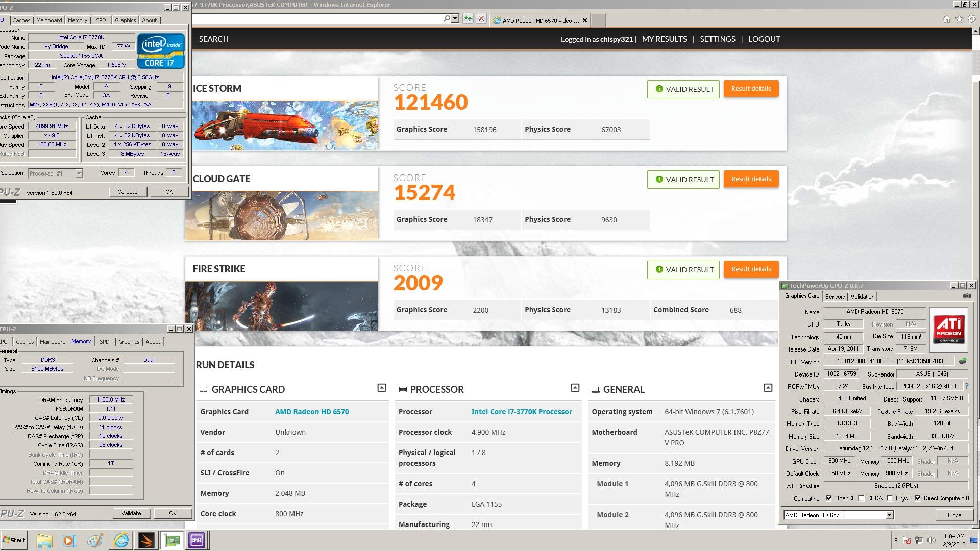This screenshot has width=980, height=551.
Task: Open the Intel Core i7-3770K Processor link
Action: [x=521, y=412]
